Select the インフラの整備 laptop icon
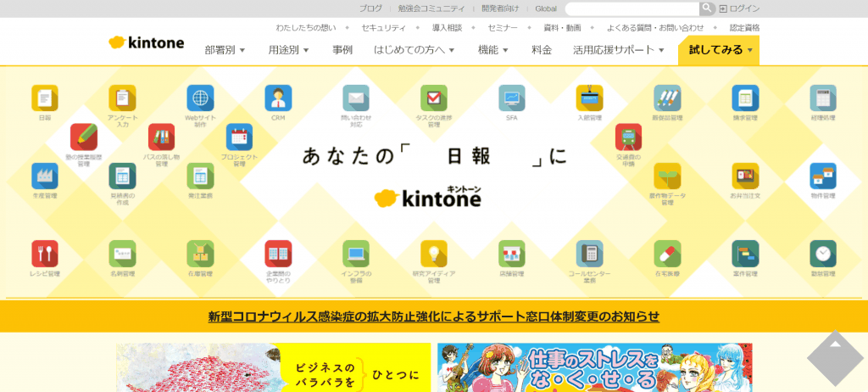This screenshot has height=392, width=868. 356,254
